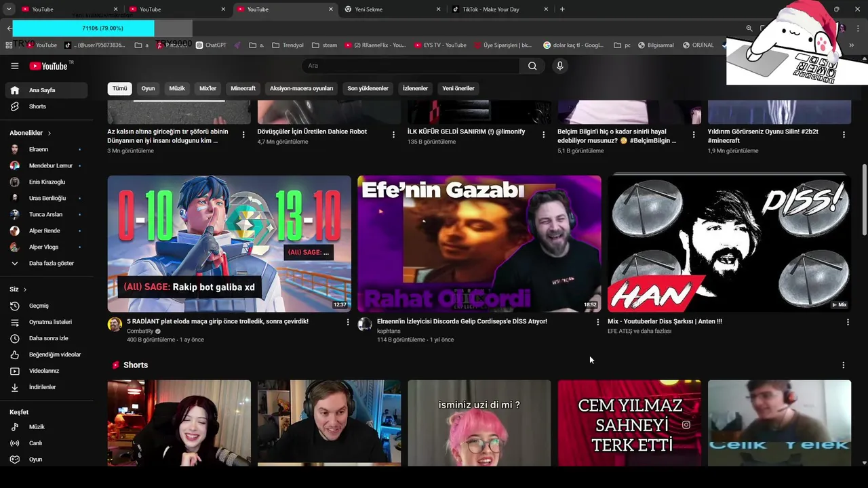This screenshot has width=868, height=488.
Task: Select the Oyun filter chip
Action: tap(148, 88)
